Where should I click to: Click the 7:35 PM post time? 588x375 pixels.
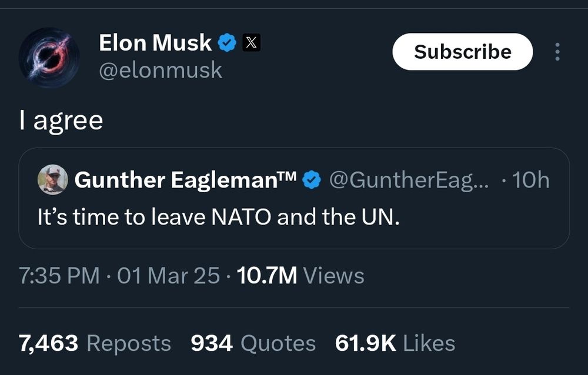tap(59, 275)
